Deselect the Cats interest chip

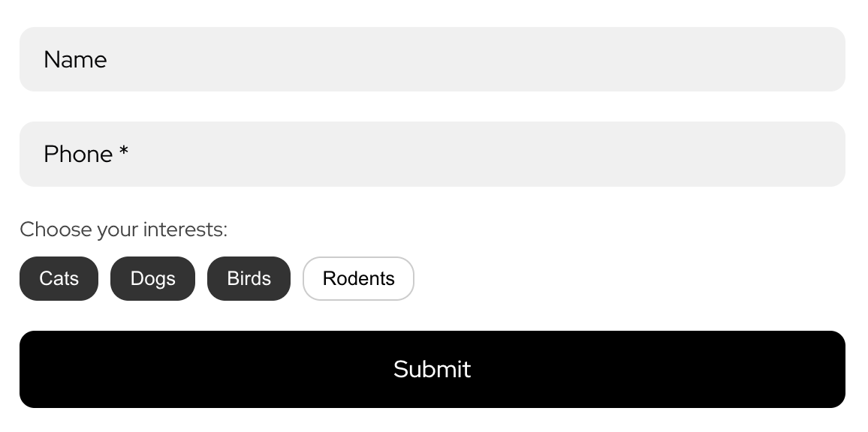point(59,278)
